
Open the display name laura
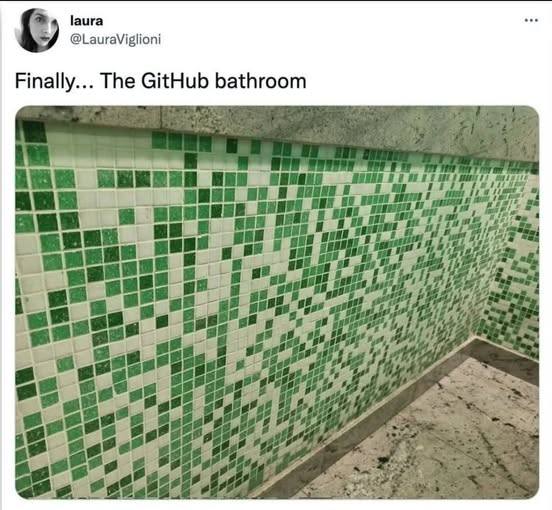coord(87,21)
